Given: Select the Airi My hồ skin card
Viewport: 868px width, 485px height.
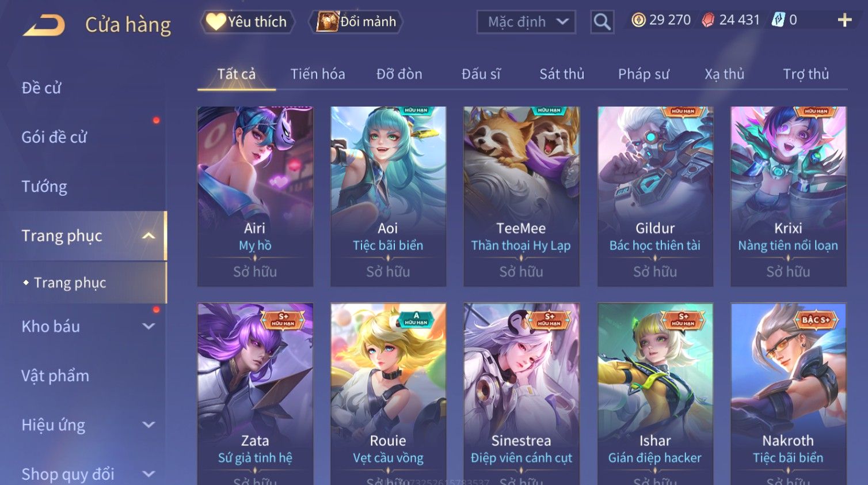Looking at the screenshot, I should point(255,196).
